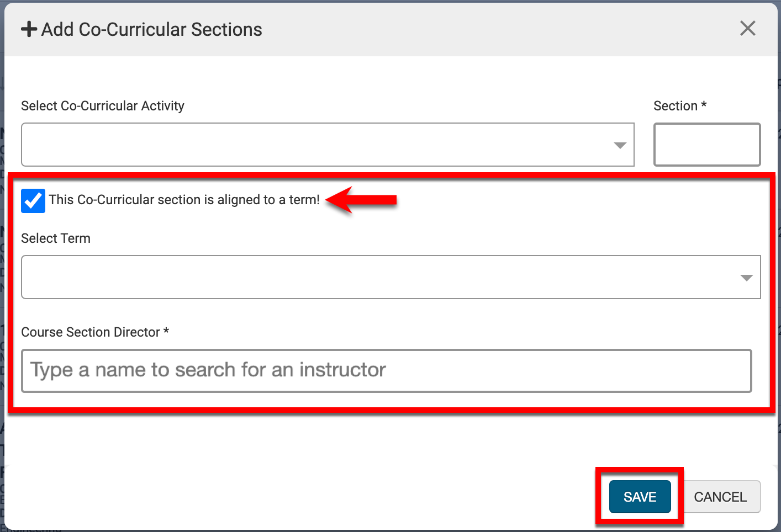Viewport: 781px width, 532px height.
Task: Click the plus icon in dialog title
Action: tap(29, 29)
